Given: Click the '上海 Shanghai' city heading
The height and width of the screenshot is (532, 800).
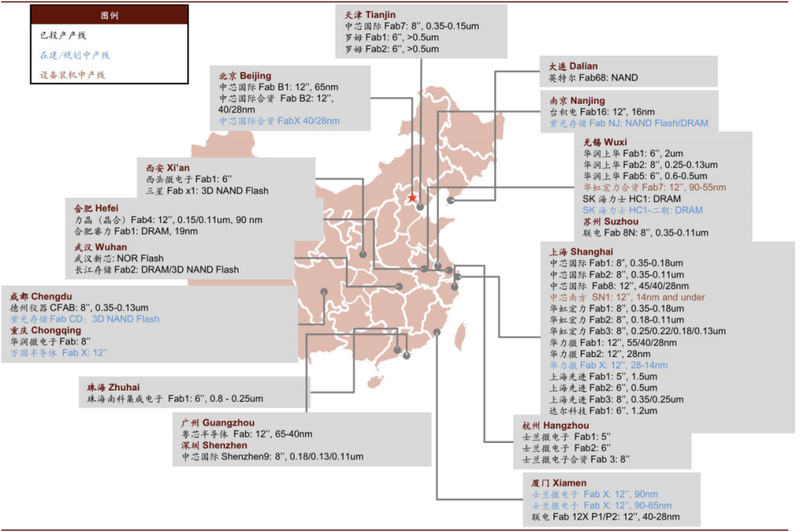Looking at the screenshot, I should (x=581, y=252).
